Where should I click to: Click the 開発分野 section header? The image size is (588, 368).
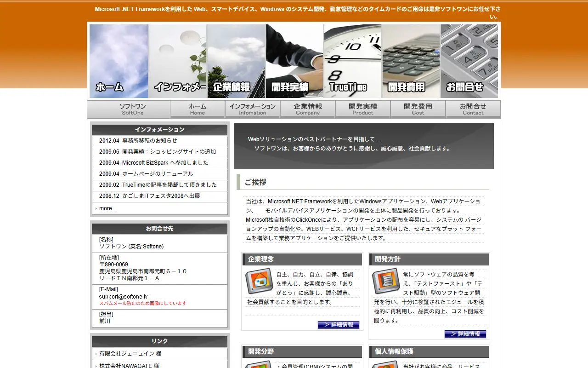click(302, 352)
